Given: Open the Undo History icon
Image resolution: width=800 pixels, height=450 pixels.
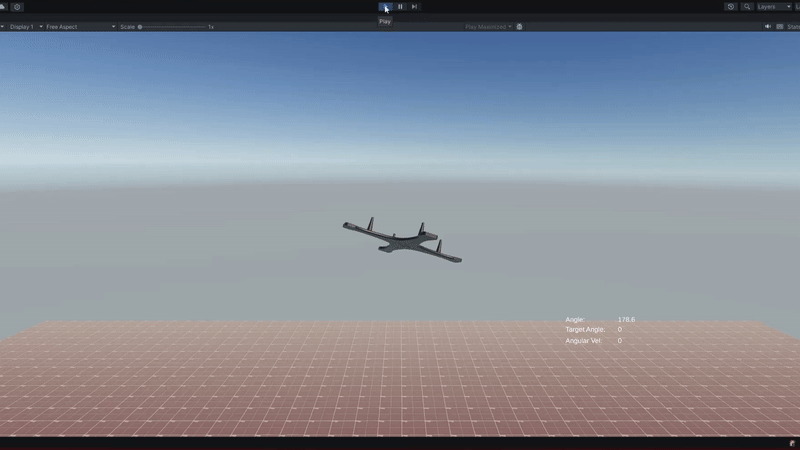Looking at the screenshot, I should pos(731,6).
